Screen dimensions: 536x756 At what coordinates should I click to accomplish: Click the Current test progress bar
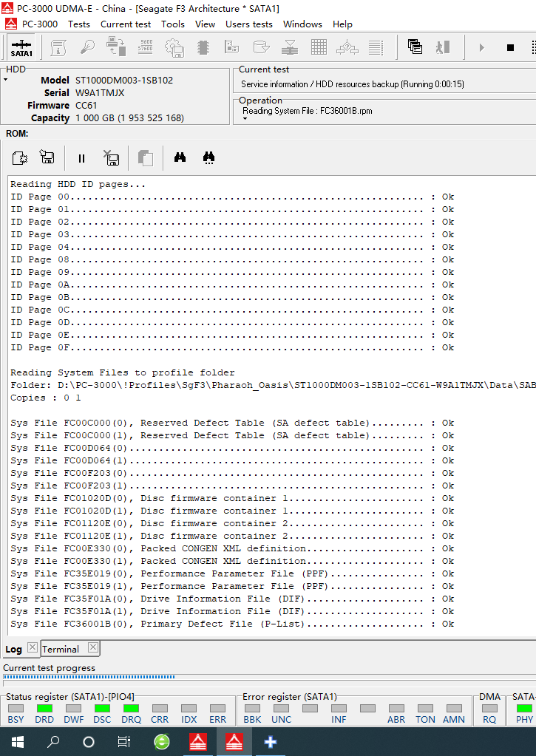270,677
